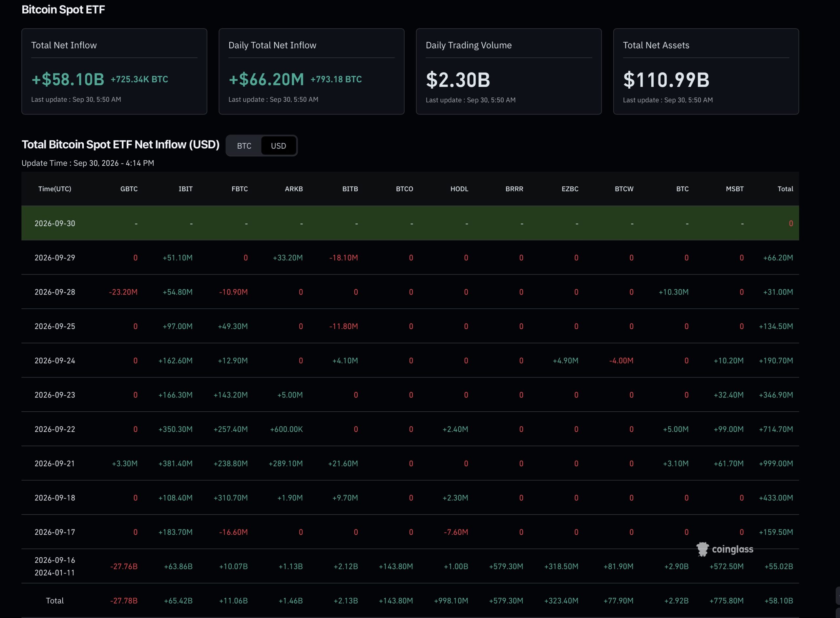840x618 pixels.
Task: Select the 2026-09-30 date row
Action: click(x=410, y=223)
